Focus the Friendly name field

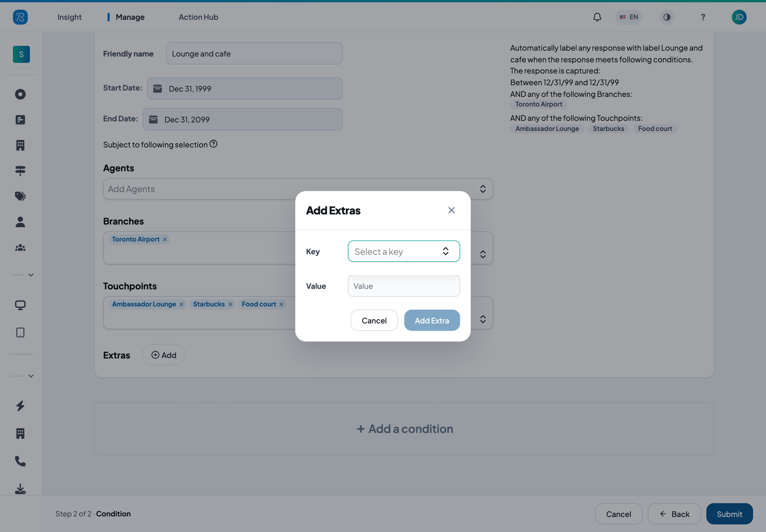[254, 53]
